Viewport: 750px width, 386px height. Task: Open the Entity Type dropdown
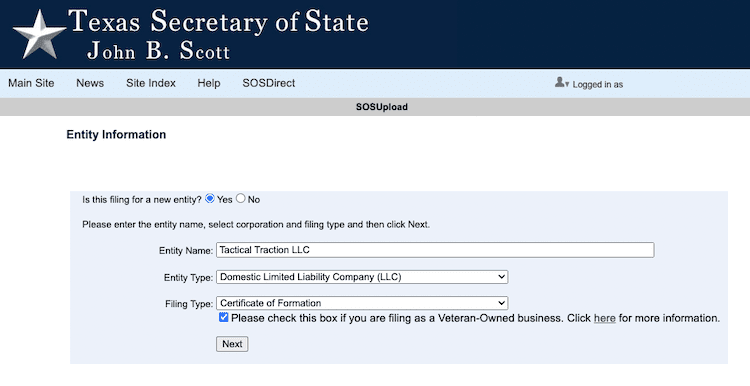point(362,277)
